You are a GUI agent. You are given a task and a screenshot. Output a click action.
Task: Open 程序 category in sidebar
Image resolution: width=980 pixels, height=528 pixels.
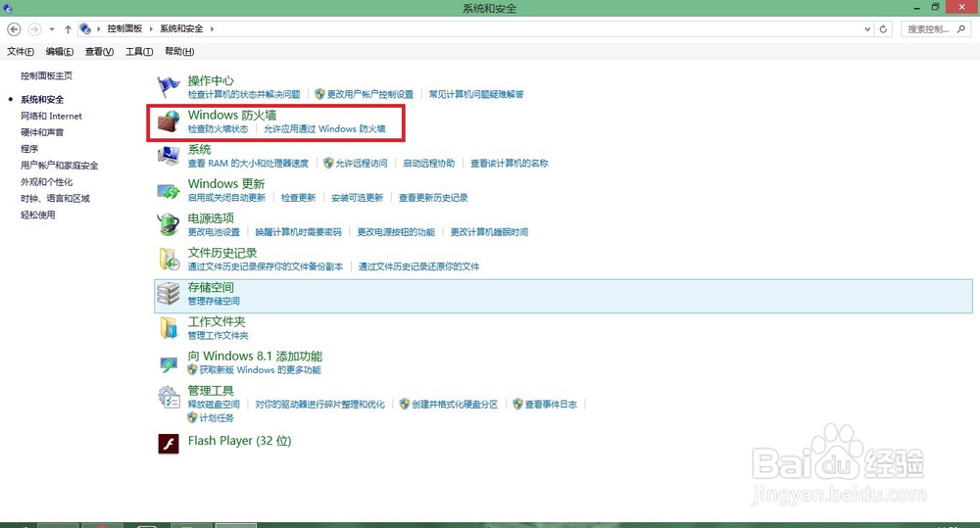tap(29, 149)
